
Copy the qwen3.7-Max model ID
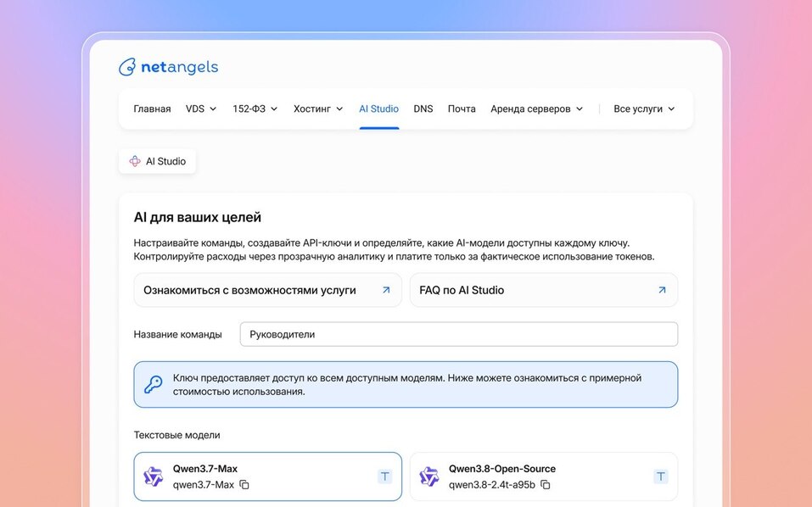click(x=244, y=485)
